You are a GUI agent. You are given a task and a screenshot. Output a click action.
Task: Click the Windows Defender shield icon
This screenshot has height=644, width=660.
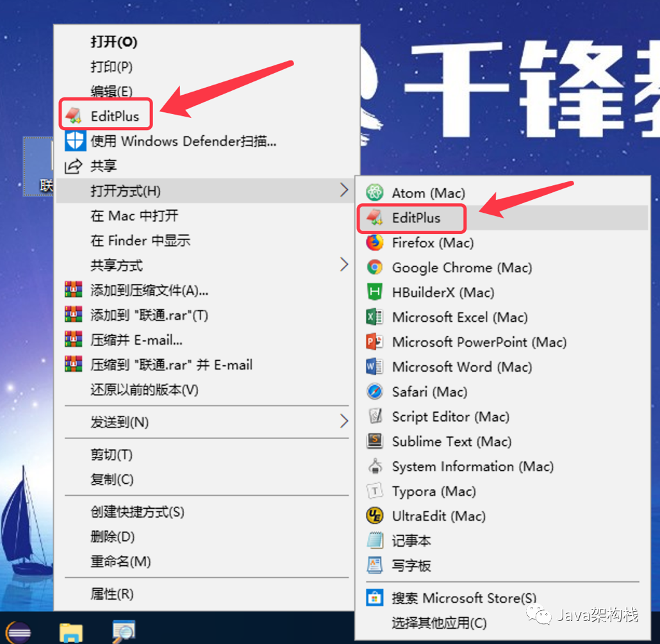point(75,140)
